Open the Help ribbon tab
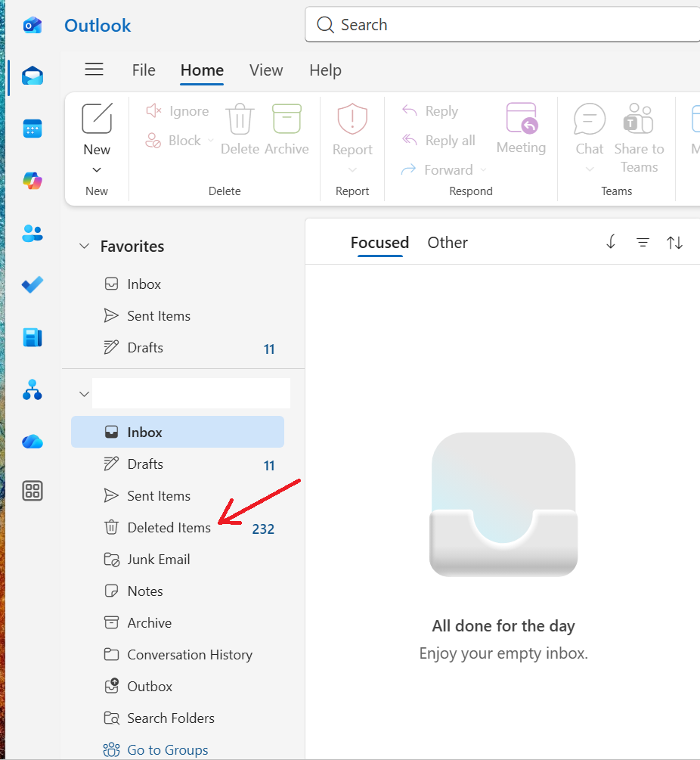The image size is (700, 760). click(x=326, y=70)
